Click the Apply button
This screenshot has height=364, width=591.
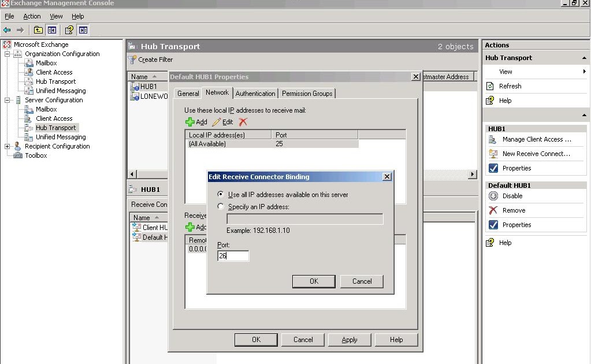coord(350,340)
